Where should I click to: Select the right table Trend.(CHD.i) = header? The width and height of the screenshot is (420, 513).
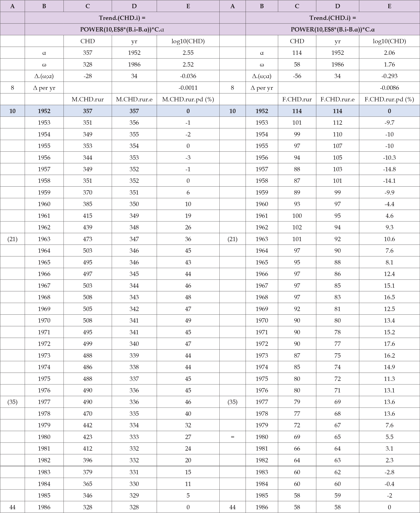[332, 18]
